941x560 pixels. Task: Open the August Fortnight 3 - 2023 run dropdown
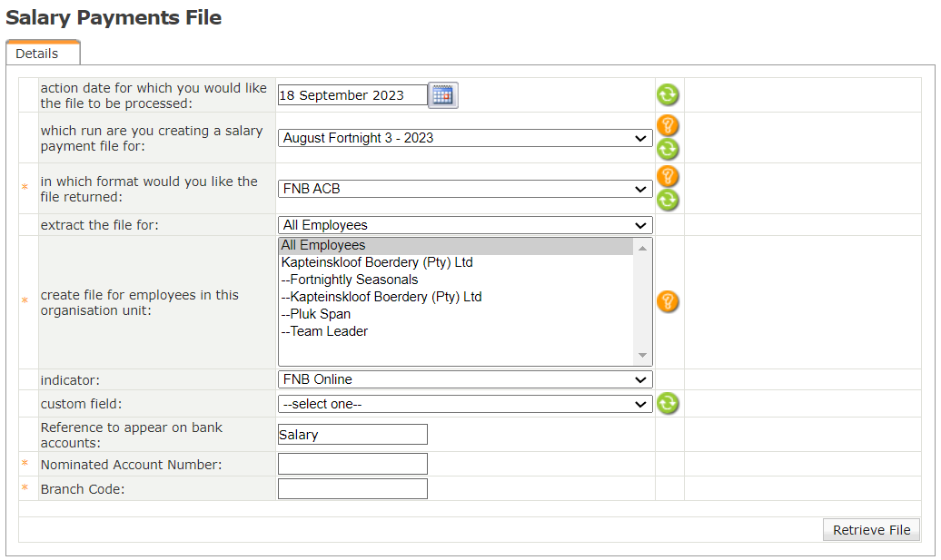click(x=464, y=138)
